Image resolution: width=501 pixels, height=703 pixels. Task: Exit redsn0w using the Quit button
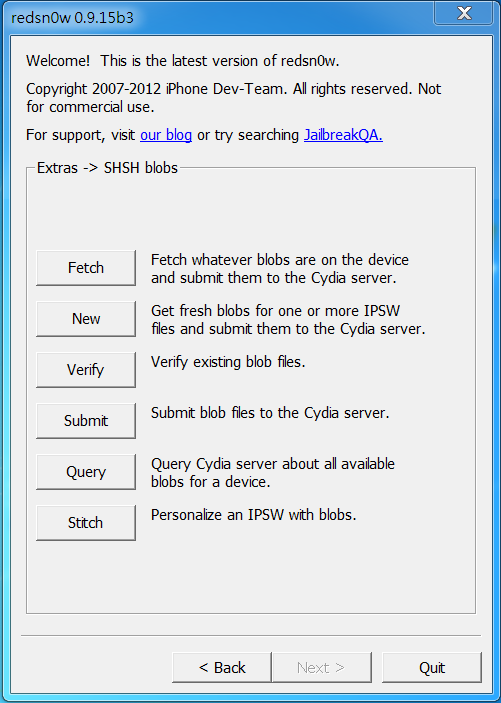pyautogui.click(x=432, y=668)
